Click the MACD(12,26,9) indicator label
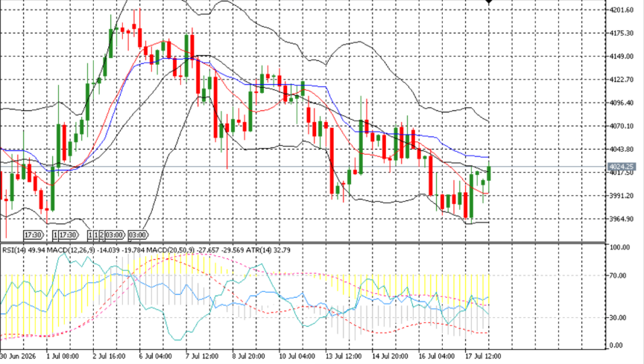 [x=71, y=250]
